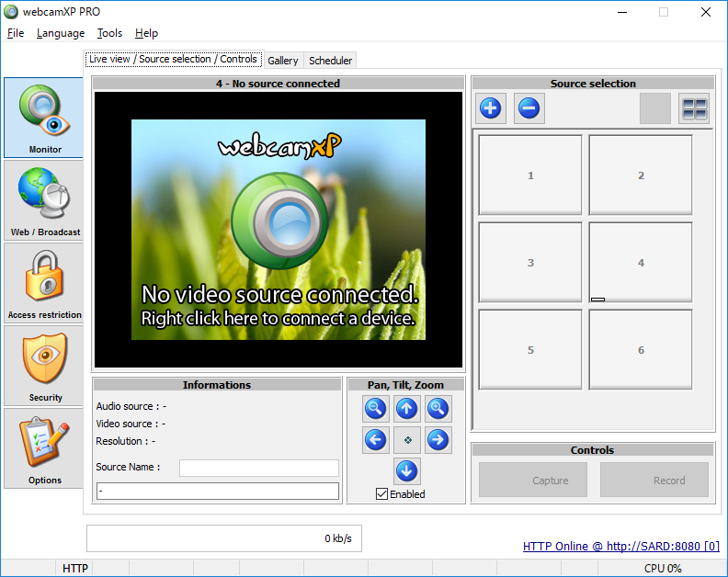Open the Monitor section
This screenshot has width=728, height=577.
click(x=43, y=118)
